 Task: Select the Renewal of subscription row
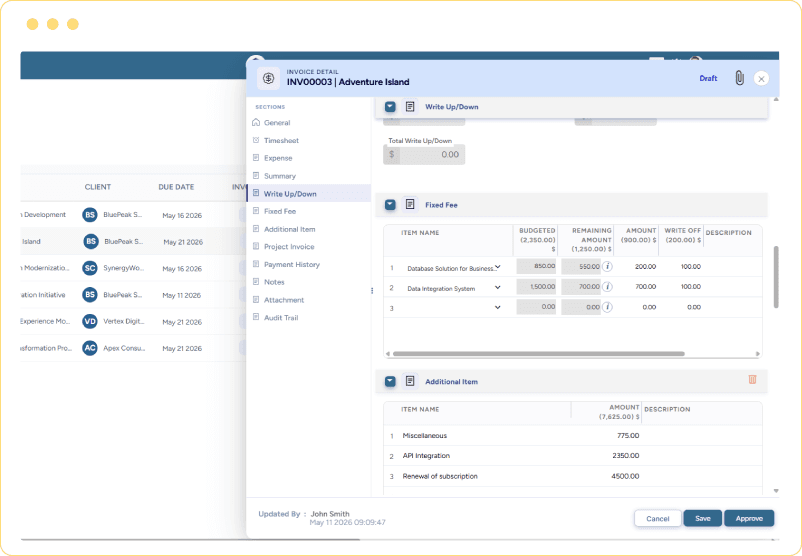coord(572,476)
